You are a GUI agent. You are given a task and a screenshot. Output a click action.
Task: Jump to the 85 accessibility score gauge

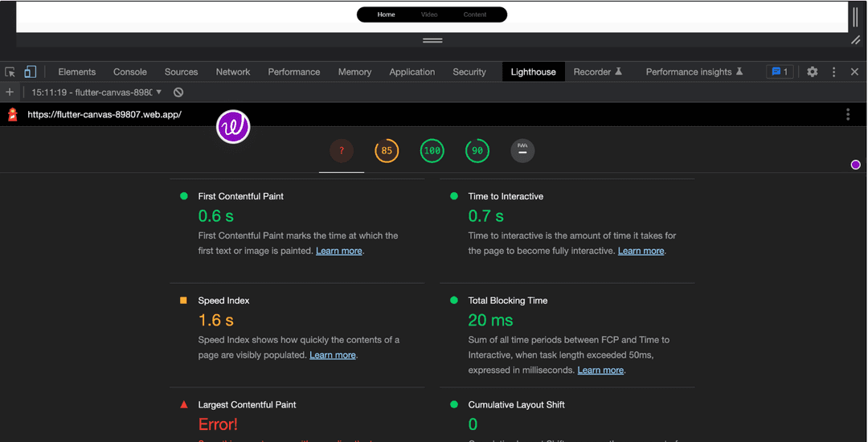coord(387,150)
